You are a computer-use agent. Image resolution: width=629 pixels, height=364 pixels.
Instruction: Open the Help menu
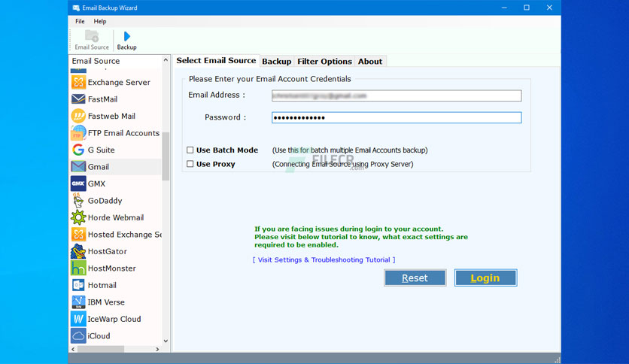pos(100,21)
